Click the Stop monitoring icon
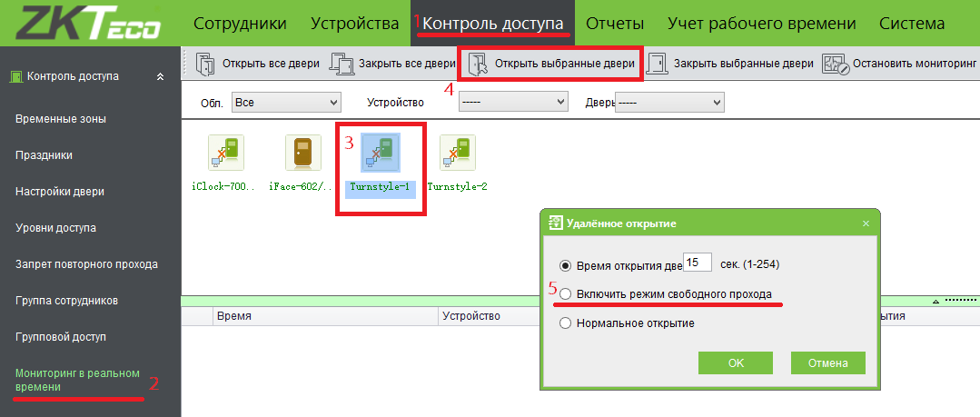Image resolution: width=980 pixels, height=417 pixels. (836, 64)
